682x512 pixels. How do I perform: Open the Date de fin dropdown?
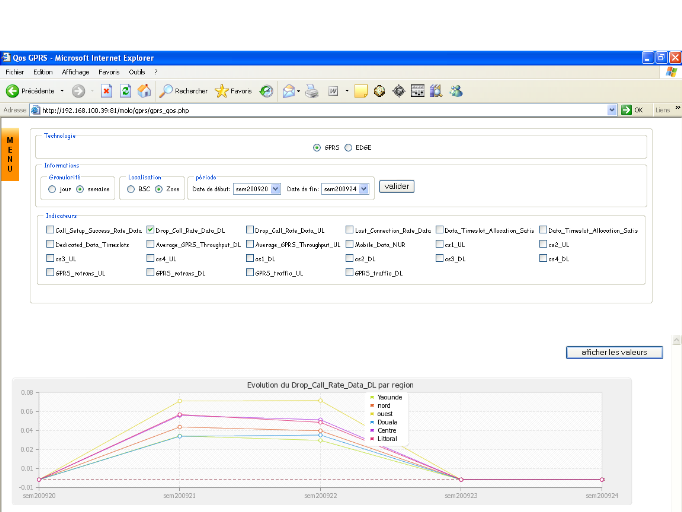point(361,187)
